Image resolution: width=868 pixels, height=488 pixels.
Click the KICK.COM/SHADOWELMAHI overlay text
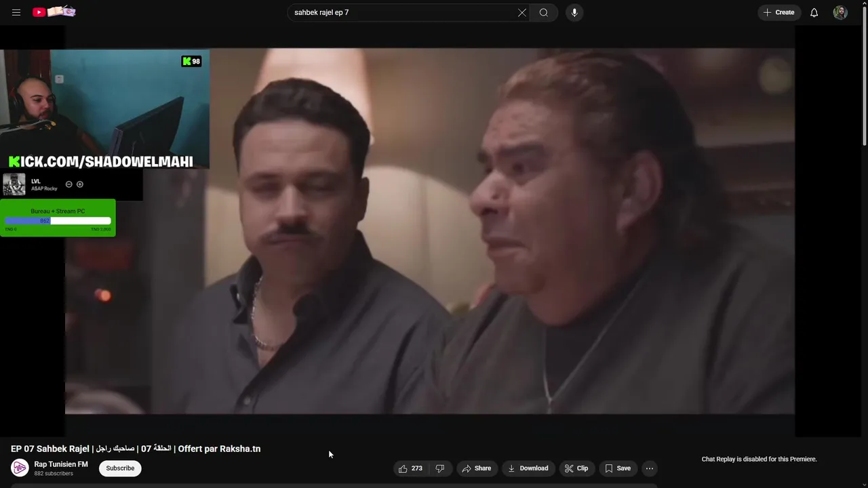pos(101,161)
